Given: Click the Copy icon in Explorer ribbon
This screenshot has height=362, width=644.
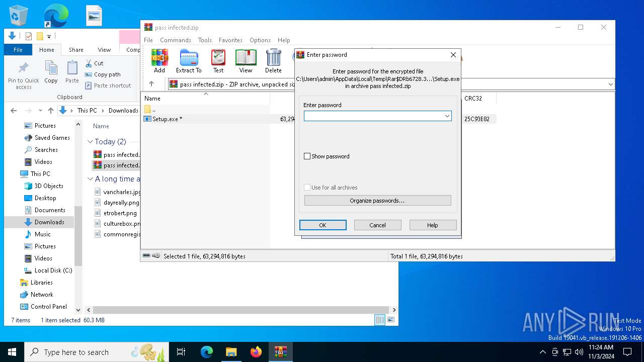Looking at the screenshot, I should tap(51, 72).
